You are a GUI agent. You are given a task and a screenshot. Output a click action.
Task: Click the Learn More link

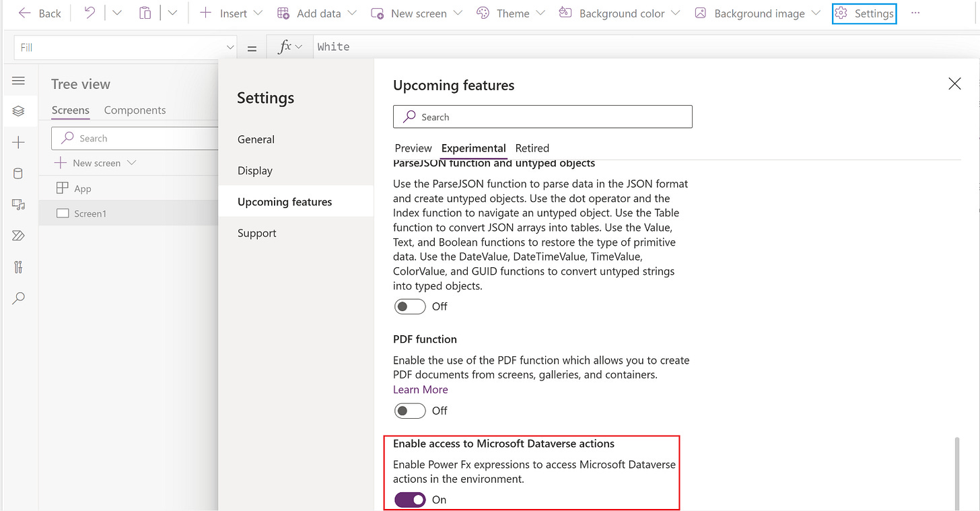[421, 389]
